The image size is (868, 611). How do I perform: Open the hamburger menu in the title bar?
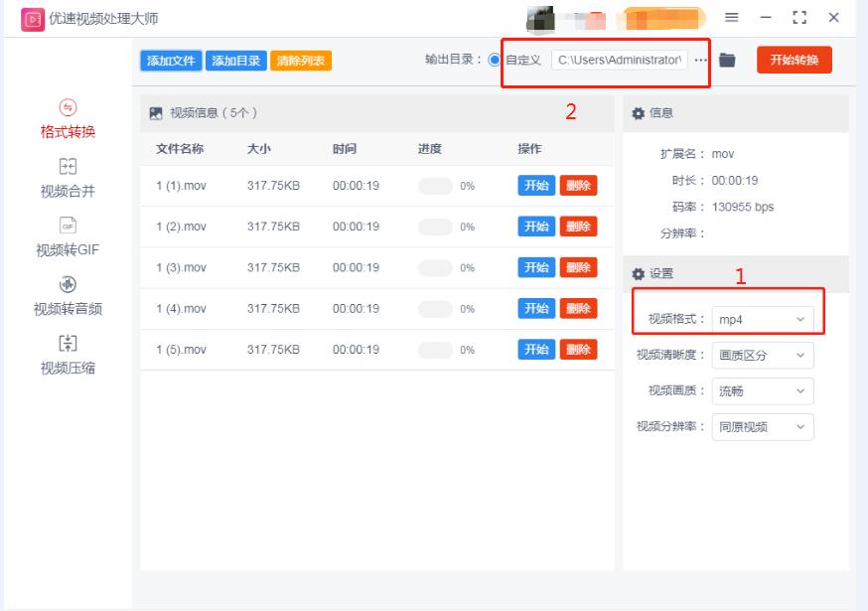coord(732,17)
